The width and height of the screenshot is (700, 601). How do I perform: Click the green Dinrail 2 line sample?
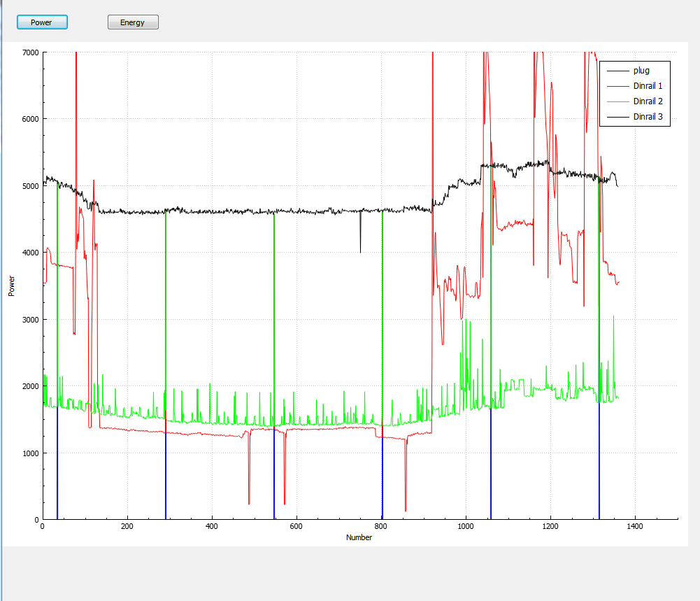coord(618,102)
